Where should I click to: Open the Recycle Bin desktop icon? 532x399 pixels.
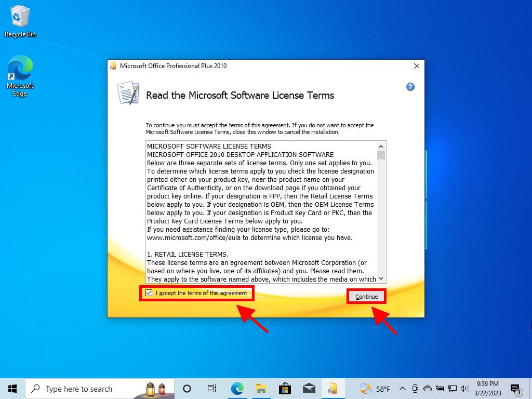pyautogui.click(x=20, y=22)
